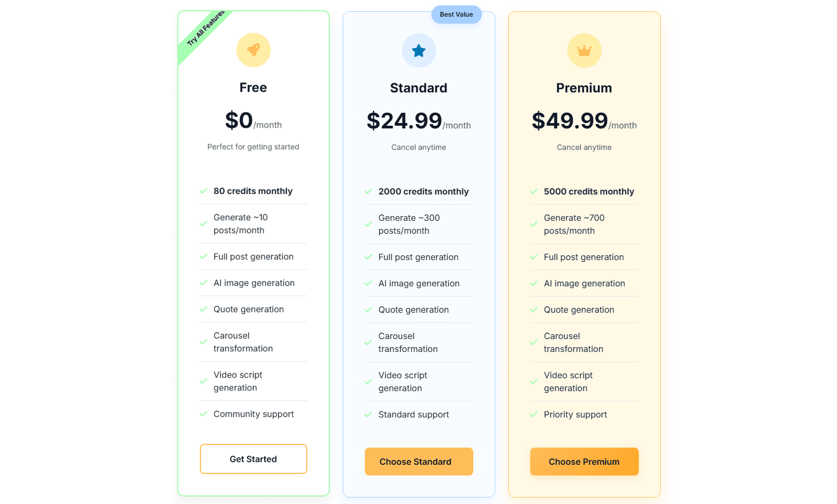This screenshot has width=837, height=504.
Task: Click the Choose Premium button
Action: (585, 462)
